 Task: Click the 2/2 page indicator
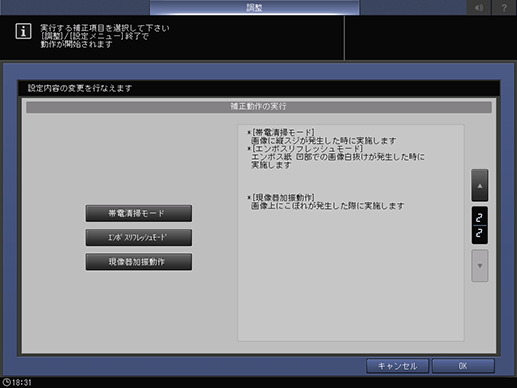pos(480,225)
